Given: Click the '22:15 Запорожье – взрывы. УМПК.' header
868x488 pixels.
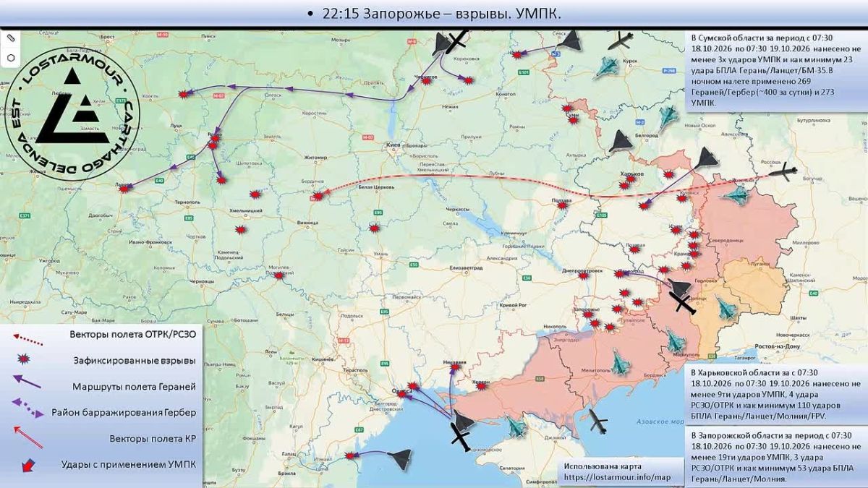Looking at the screenshot, I should click(440, 13).
